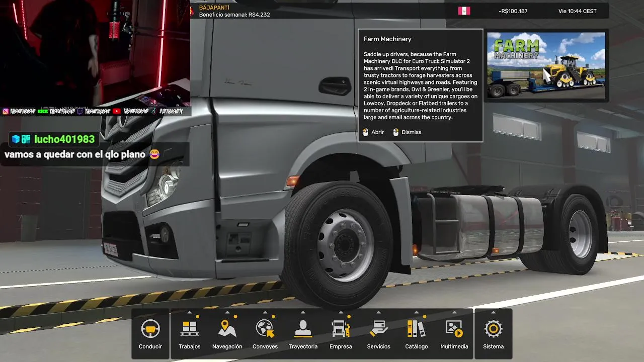Click the Navegación label
Viewport: 644px width, 362px height.
(x=227, y=346)
